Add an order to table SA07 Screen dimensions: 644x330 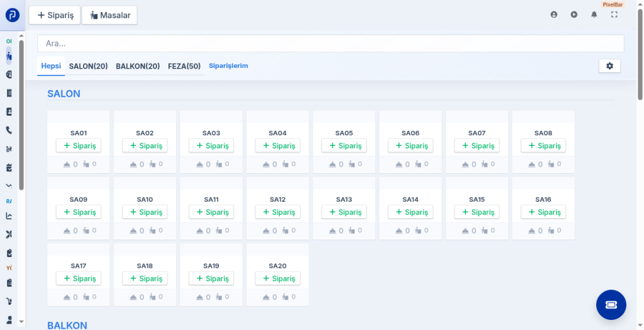(x=477, y=146)
